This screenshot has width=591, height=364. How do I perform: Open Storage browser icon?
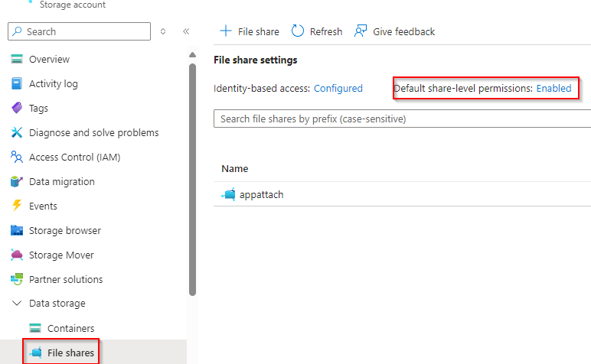(x=17, y=231)
